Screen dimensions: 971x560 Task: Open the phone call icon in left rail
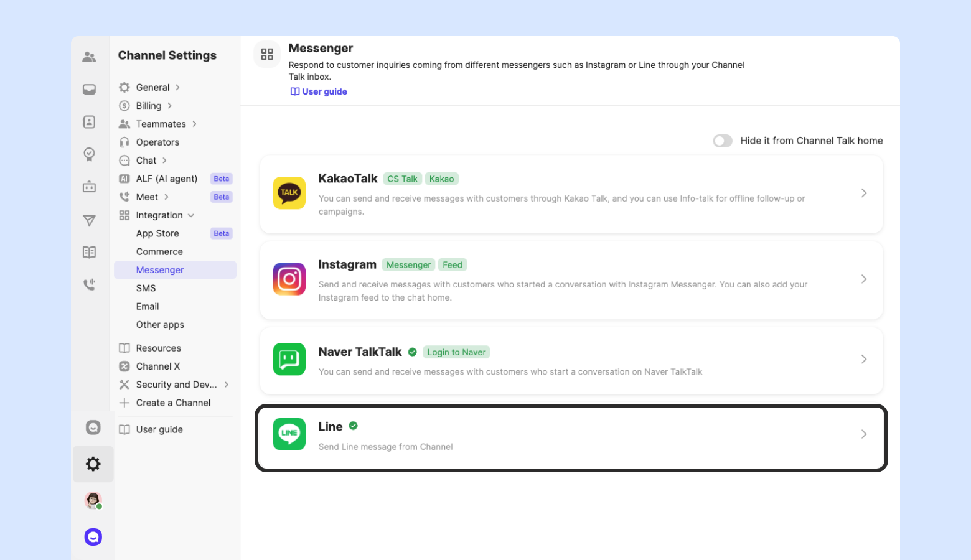pos(89,285)
